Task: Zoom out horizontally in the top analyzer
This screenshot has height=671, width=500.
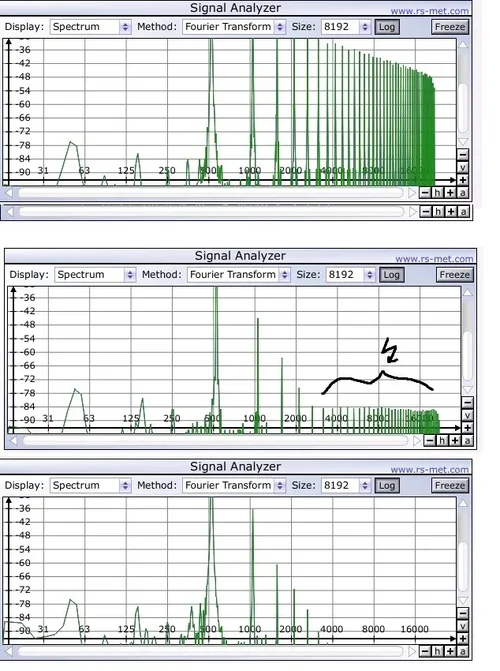Action: 424,193
